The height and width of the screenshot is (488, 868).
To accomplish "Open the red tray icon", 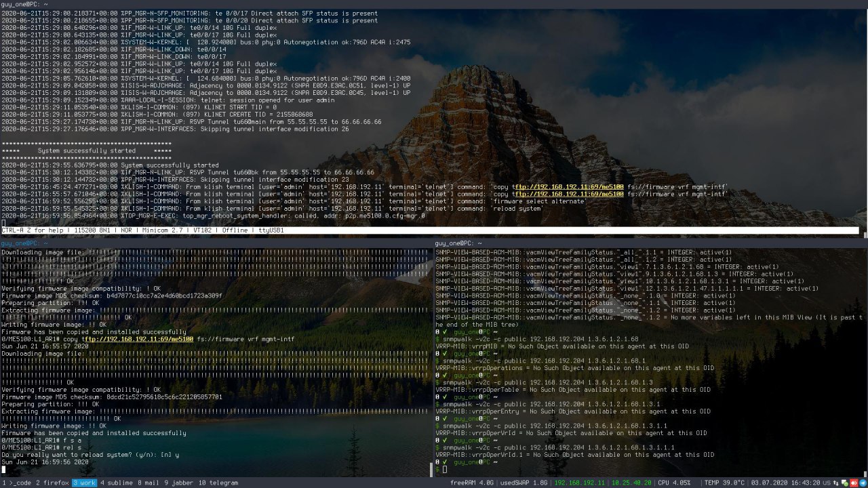I will click(x=854, y=483).
